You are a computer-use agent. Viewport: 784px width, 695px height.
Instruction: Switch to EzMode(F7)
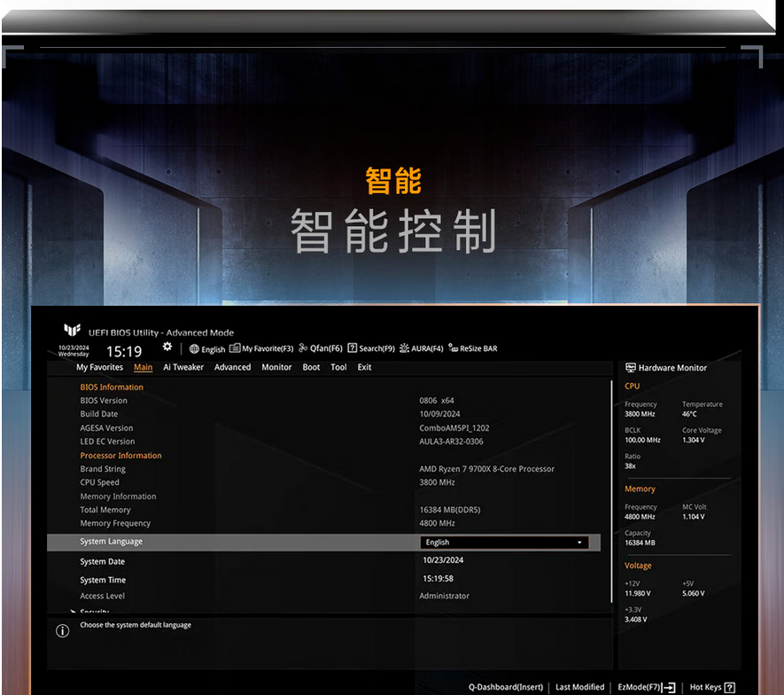646,688
